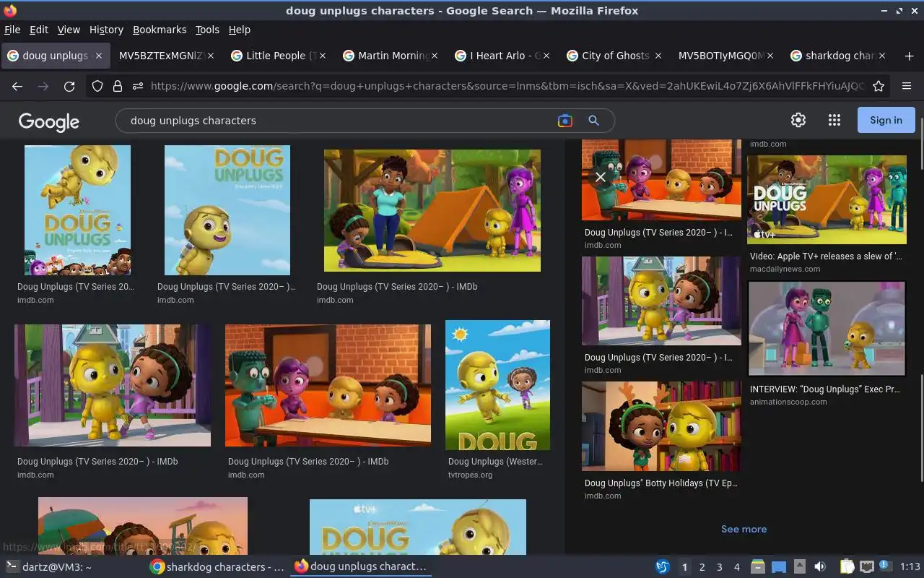
Task: Close the 'doug unplugs' tab
Action: [99, 56]
